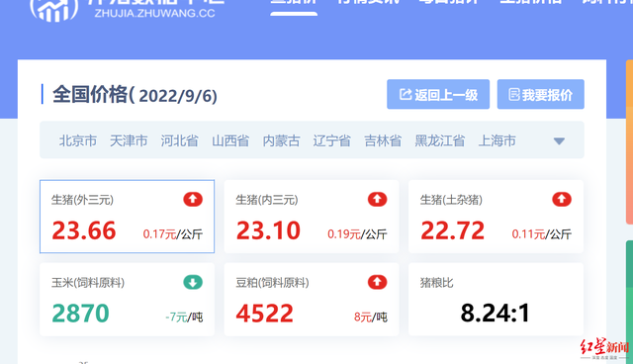Click the green down arrow on 玉米 card

pos(193,282)
